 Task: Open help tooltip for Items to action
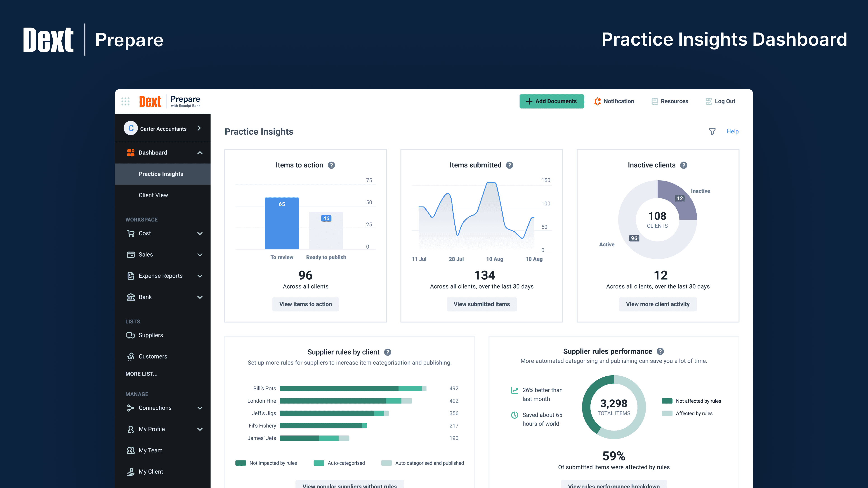tap(332, 165)
